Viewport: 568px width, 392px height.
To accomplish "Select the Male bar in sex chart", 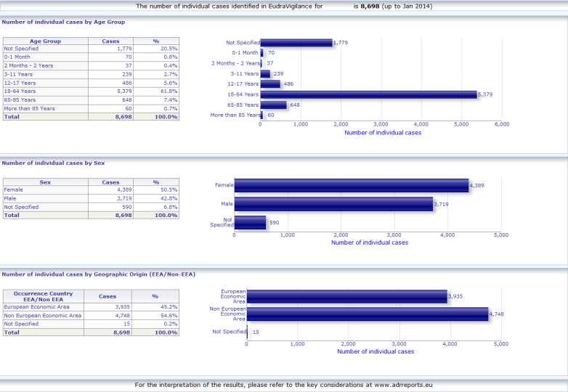I will coord(333,204).
